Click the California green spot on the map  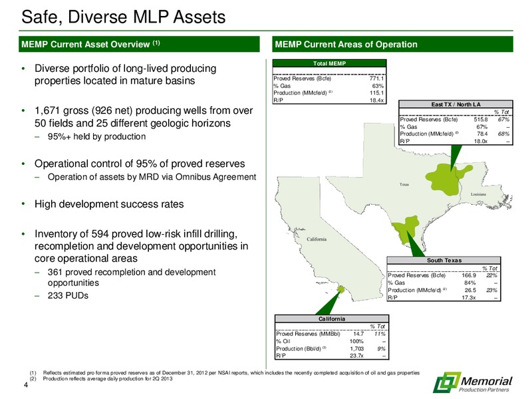[340, 289]
